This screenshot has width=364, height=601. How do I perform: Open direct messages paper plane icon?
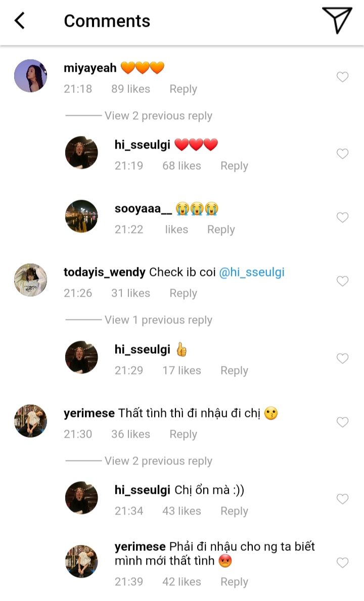click(x=336, y=20)
